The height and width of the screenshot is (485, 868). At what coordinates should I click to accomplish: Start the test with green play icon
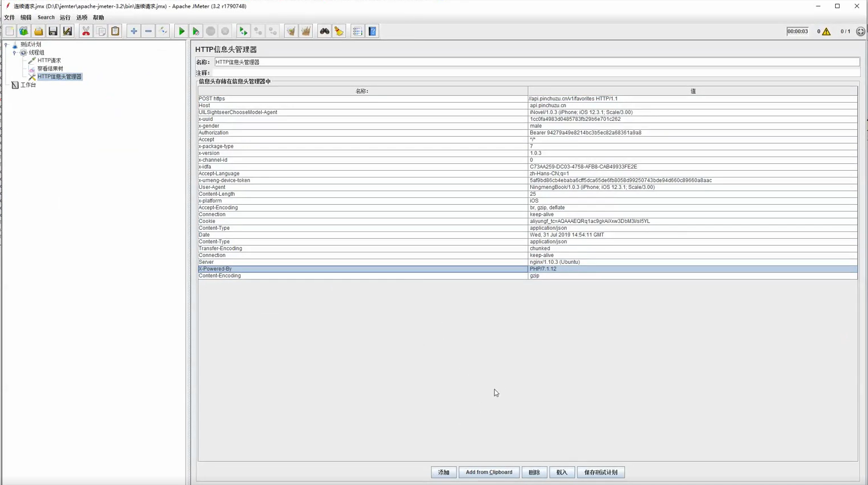(182, 31)
